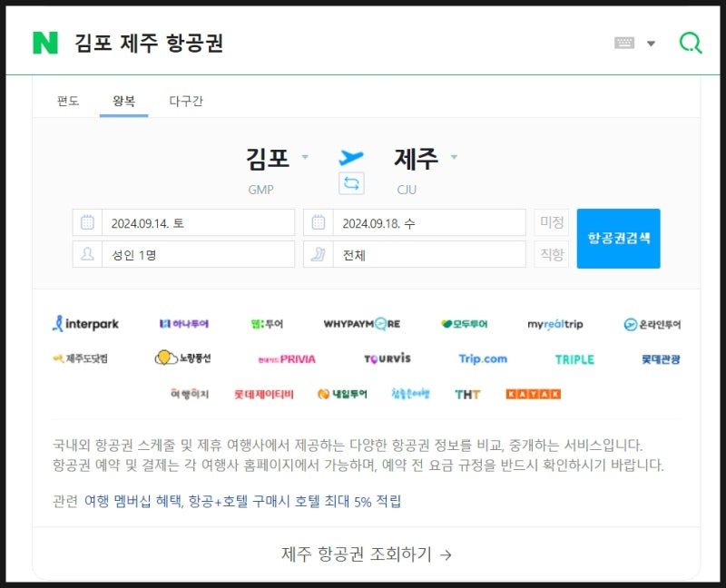Click the 항공권검색 search button
Image resolution: width=726 pixels, height=588 pixels.
coord(619,239)
